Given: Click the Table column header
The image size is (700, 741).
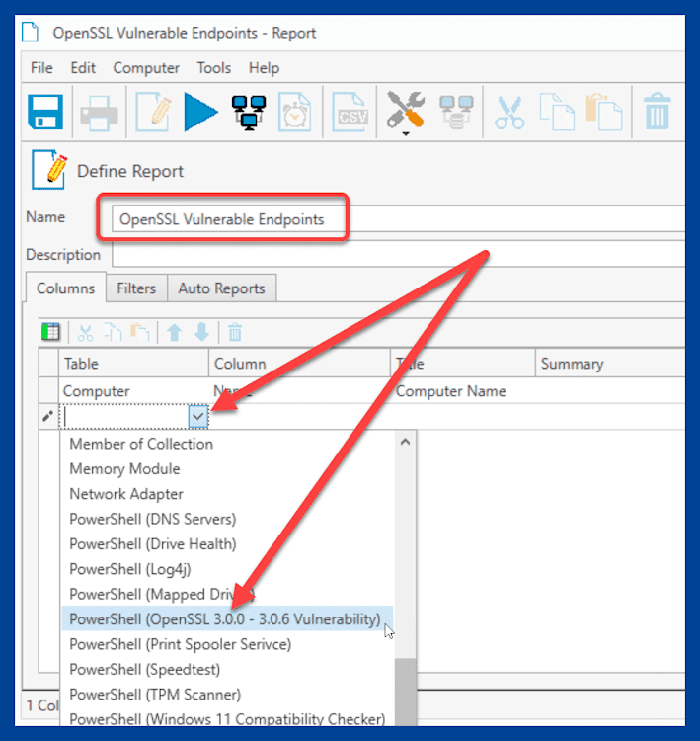Looking at the screenshot, I should (x=133, y=364).
